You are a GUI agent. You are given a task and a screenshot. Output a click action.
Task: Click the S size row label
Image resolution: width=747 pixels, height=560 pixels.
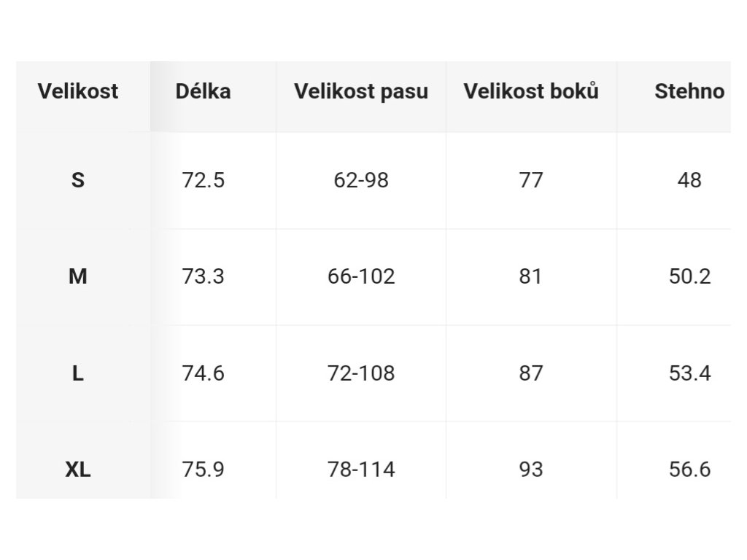[77, 180]
